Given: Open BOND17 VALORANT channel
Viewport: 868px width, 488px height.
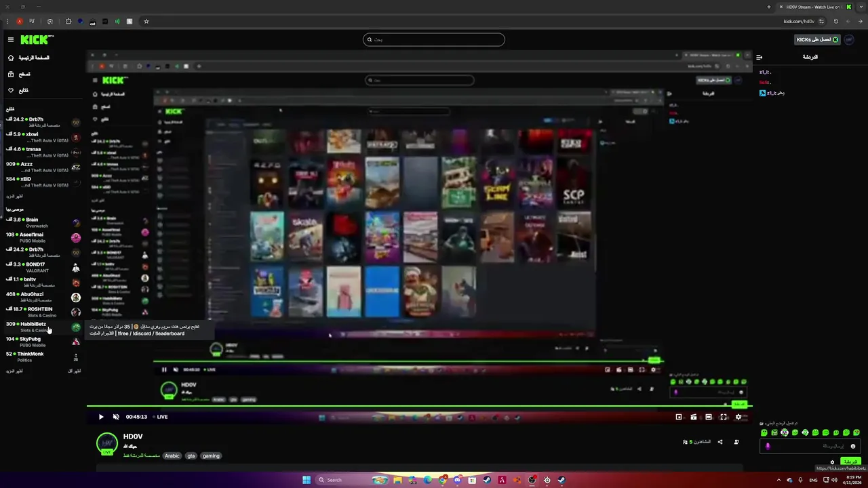Looking at the screenshot, I should [x=43, y=267].
